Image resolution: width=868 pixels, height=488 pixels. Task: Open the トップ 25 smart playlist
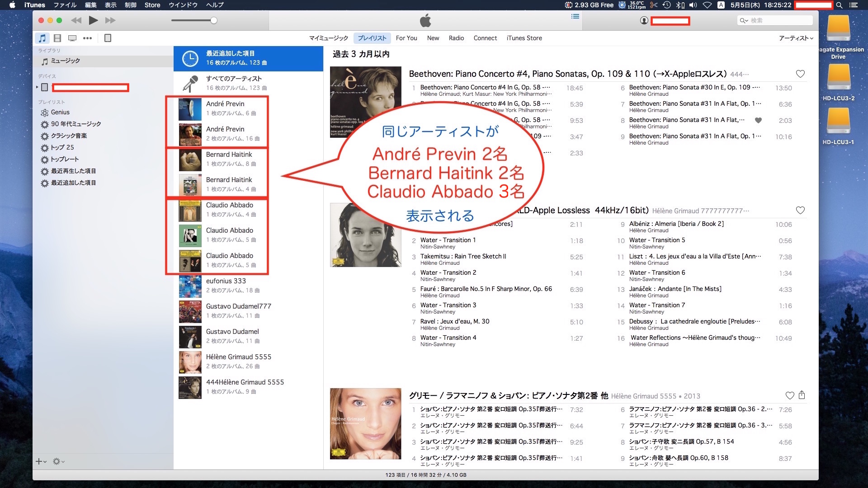tap(62, 147)
